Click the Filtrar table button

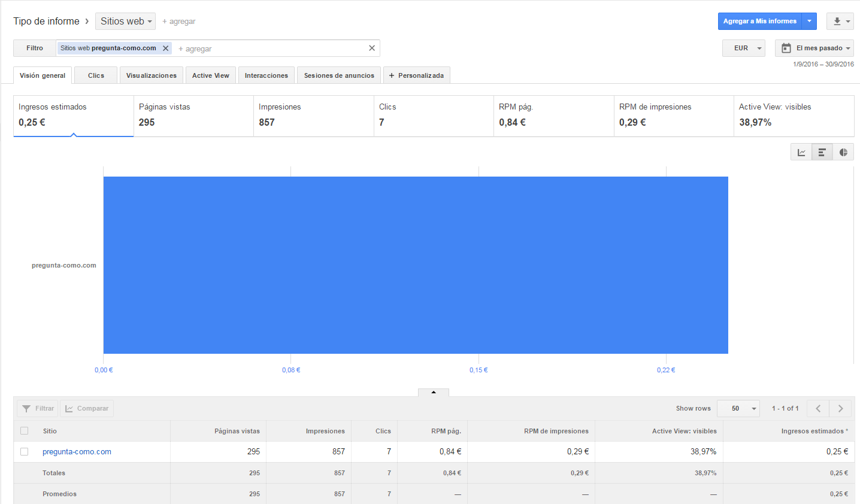coord(38,408)
